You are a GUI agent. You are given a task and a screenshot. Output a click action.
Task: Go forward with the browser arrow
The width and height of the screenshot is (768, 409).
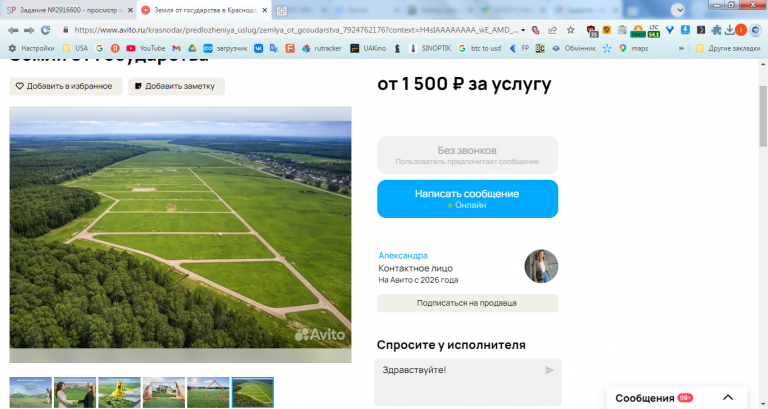pyautogui.click(x=29, y=30)
